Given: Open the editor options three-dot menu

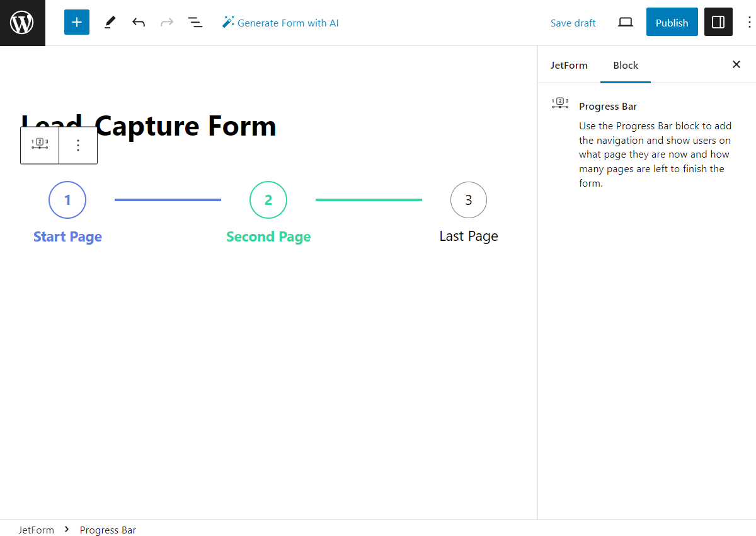Looking at the screenshot, I should (748, 21).
